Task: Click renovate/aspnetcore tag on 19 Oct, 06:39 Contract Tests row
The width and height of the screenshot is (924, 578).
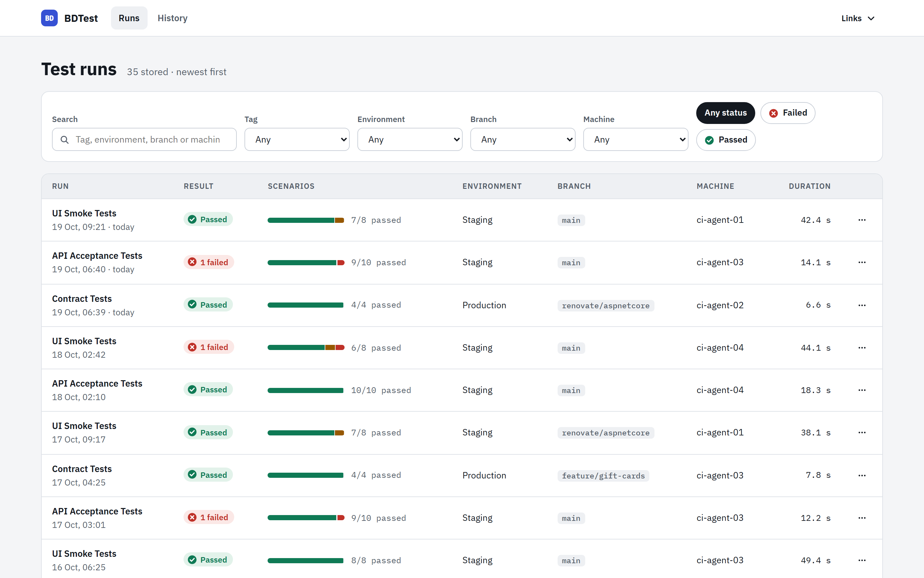Action: click(x=605, y=305)
